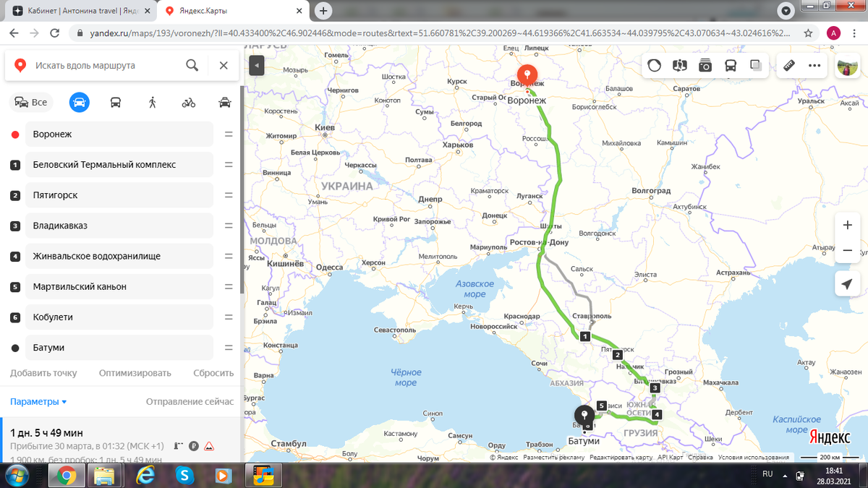Open Internet Explorer from the taskbar
Image resolution: width=868 pixels, height=488 pixels.
point(145,476)
